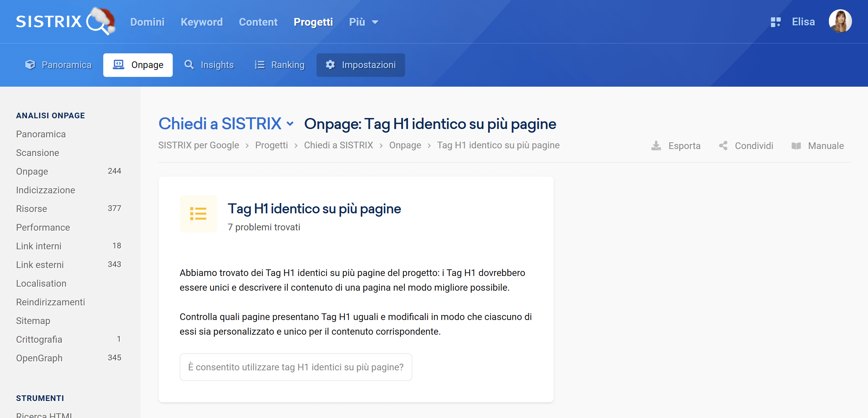
Task: Click the Panoramica cube icon
Action: 30,65
